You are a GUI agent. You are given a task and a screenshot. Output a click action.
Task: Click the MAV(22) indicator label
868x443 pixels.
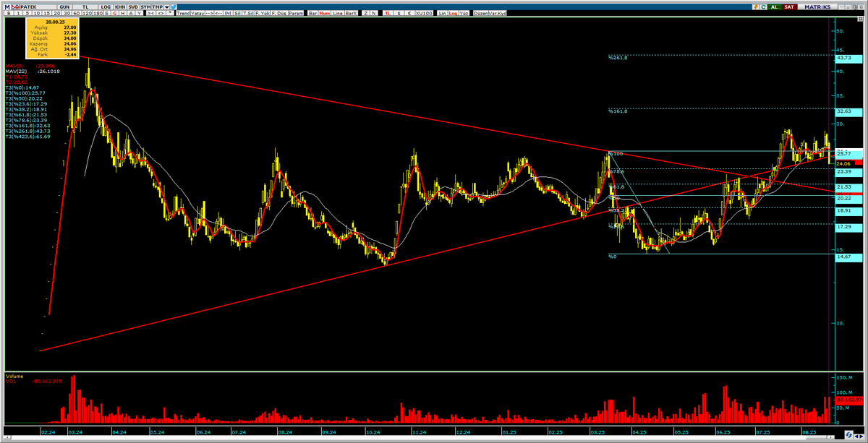tap(16, 71)
